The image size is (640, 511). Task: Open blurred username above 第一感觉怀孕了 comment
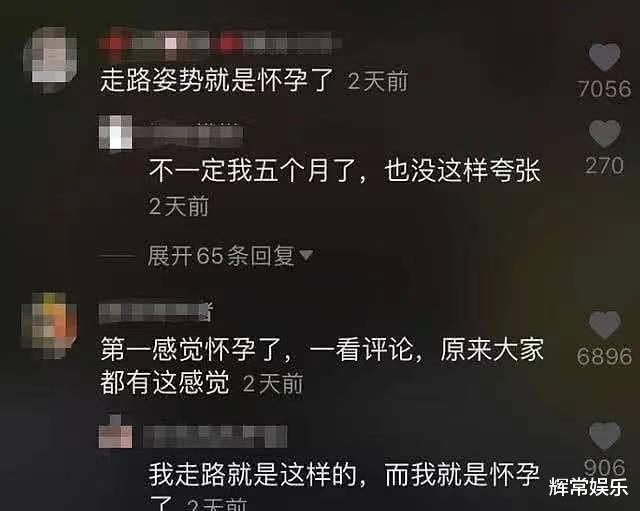(x=156, y=313)
